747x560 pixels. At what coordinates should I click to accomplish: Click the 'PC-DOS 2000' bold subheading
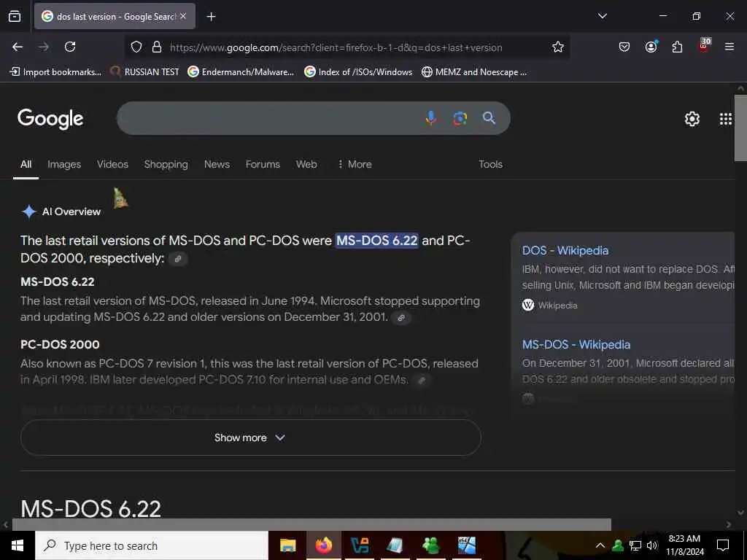tap(60, 345)
